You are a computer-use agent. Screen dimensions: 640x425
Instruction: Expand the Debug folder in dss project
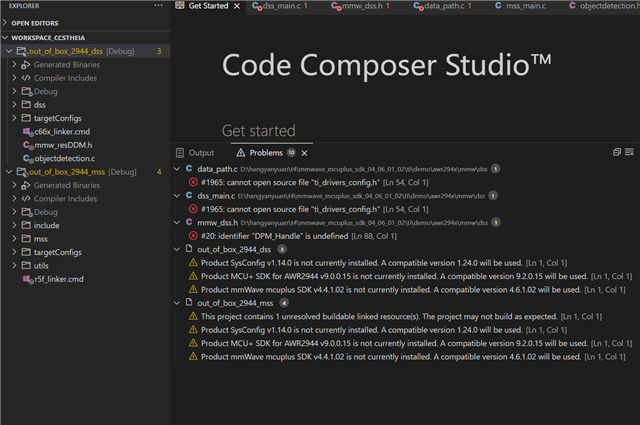click(x=14, y=91)
